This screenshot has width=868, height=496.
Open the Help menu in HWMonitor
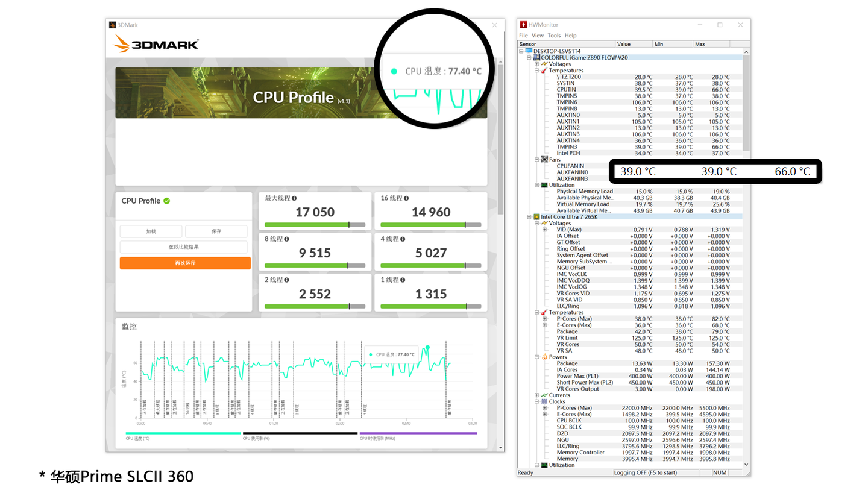570,36
